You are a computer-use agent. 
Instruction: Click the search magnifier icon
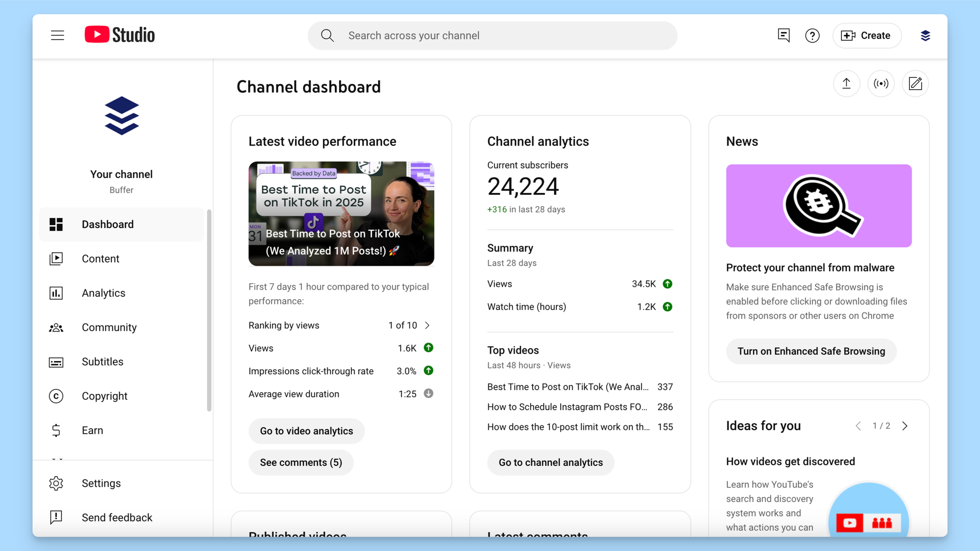coord(327,35)
